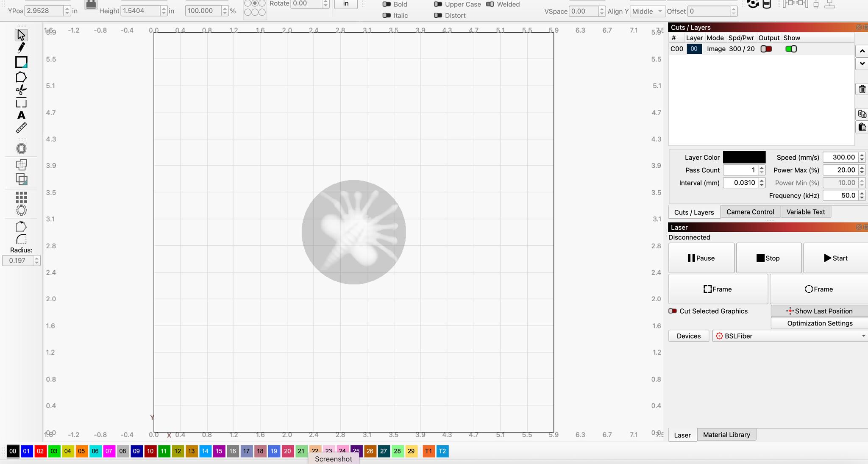The image size is (868, 464).
Task: Open the Variable Text tab
Action: [x=806, y=212]
